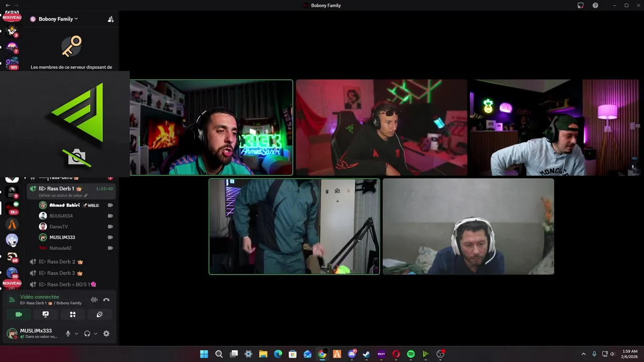Screen dimensions: 644x362
Task: Focus the video tile with the pink lamp
Action: coord(554,127)
